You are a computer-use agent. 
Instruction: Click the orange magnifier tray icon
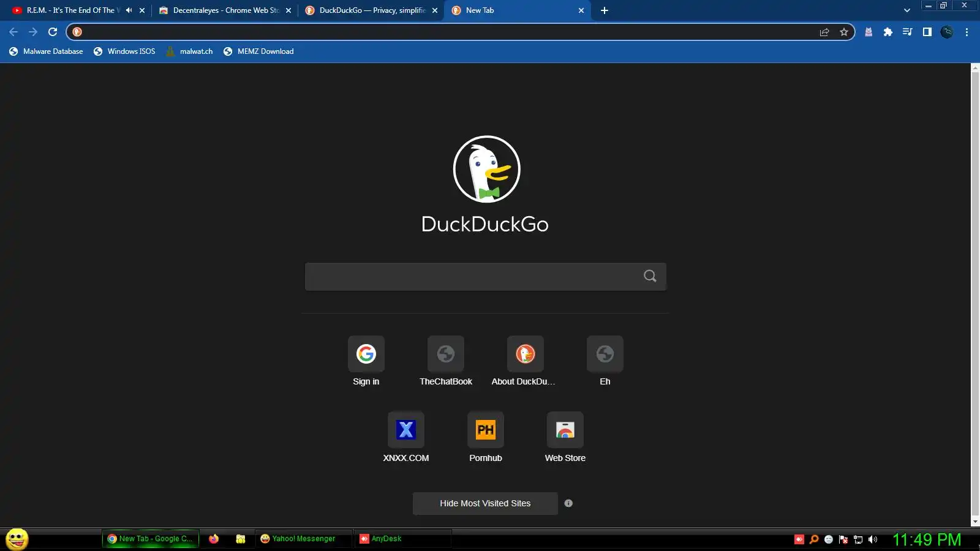pyautogui.click(x=814, y=539)
